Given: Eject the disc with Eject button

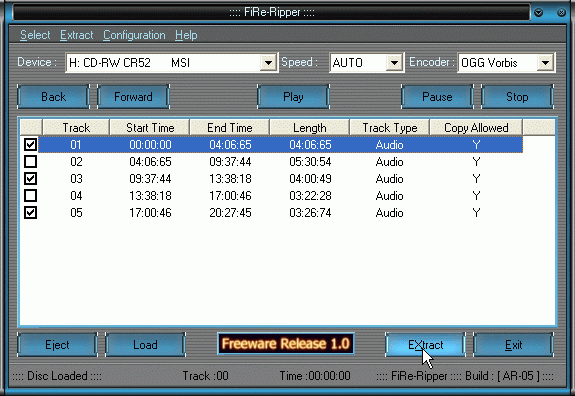Looking at the screenshot, I should [x=57, y=345].
